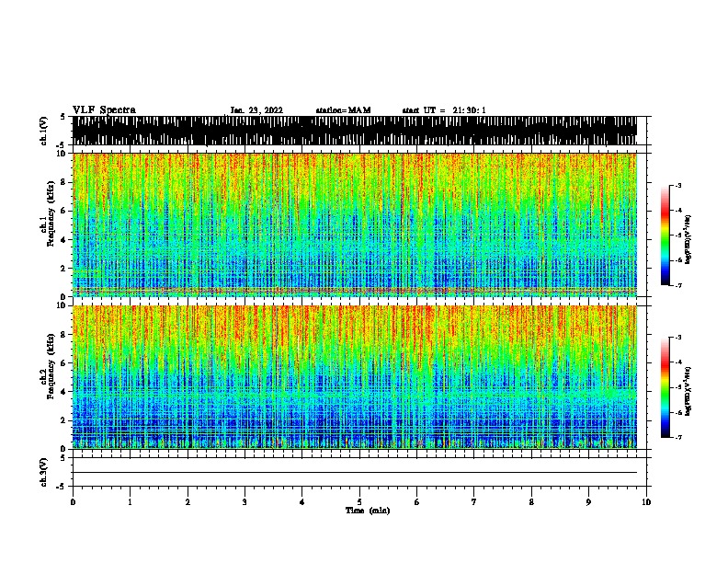728x563 pixels.
Task: Click the "-3" label on ch.1 color bar
Action: [x=678, y=185]
